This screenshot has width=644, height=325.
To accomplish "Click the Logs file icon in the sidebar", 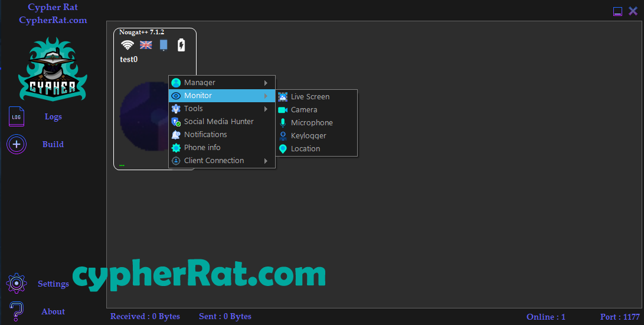I will pyautogui.click(x=17, y=116).
